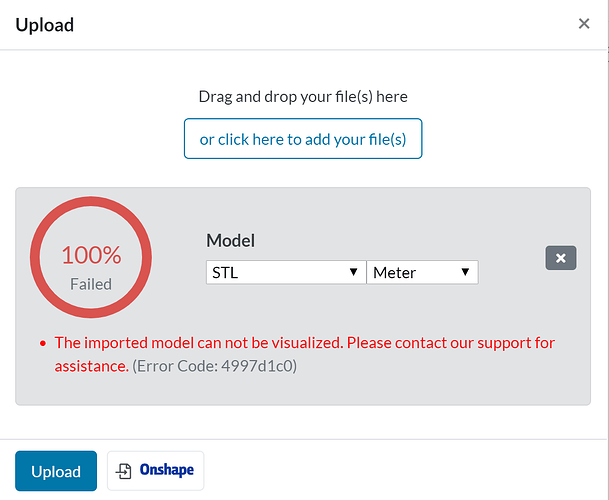Click the Onshape import button label
This screenshot has height=500, width=609.
click(x=167, y=469)
